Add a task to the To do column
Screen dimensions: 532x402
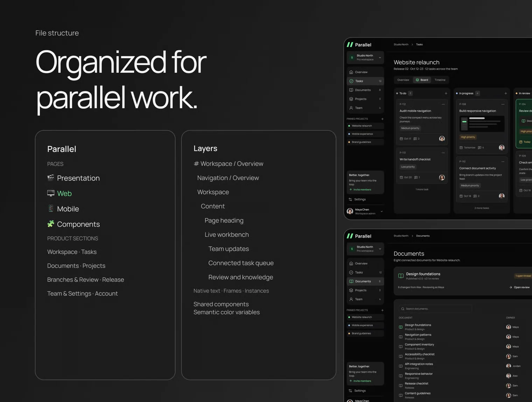click(446, 93)
